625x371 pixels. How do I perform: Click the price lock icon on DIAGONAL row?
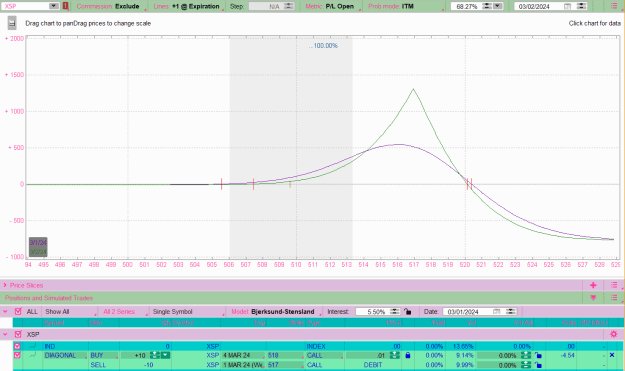tap(407, 355)
